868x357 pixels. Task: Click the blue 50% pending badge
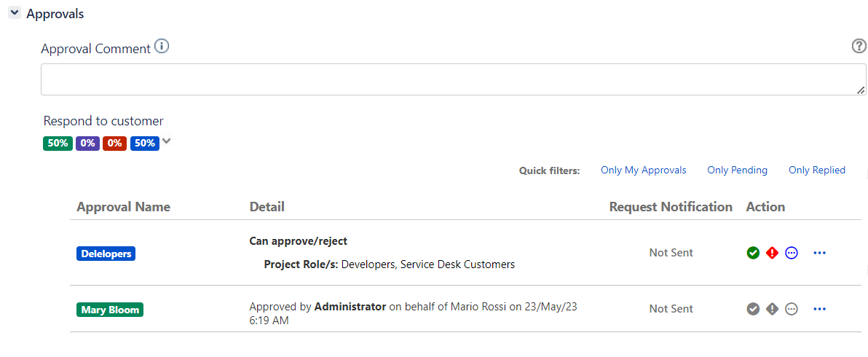click(x=145, y=144)
